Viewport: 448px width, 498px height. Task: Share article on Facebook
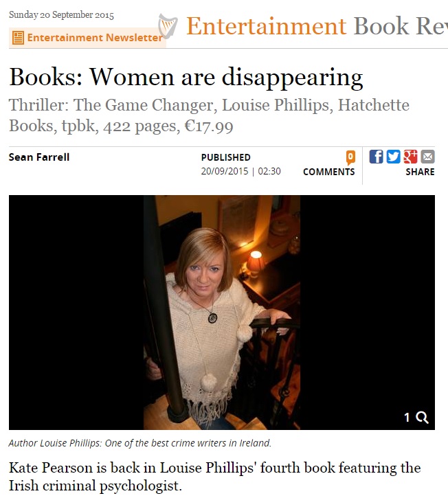[x=376, y=157]
